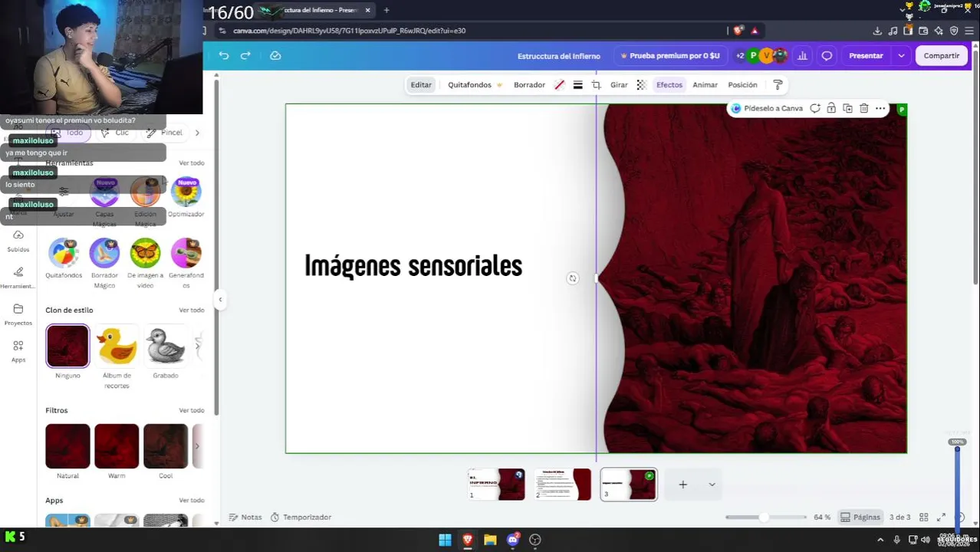Toggle the Páginas thumbnails panel
Screen dimensions: 980x552
coord(860,517)
